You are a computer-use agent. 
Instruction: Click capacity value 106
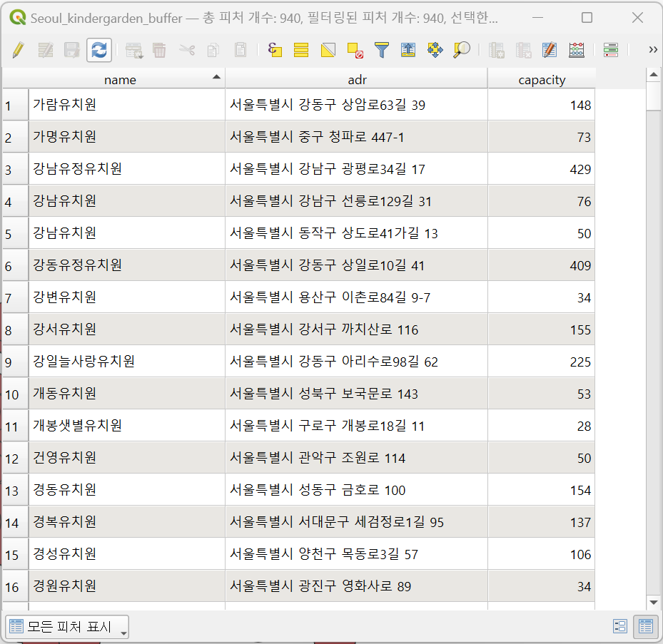(x=542, y=554)
